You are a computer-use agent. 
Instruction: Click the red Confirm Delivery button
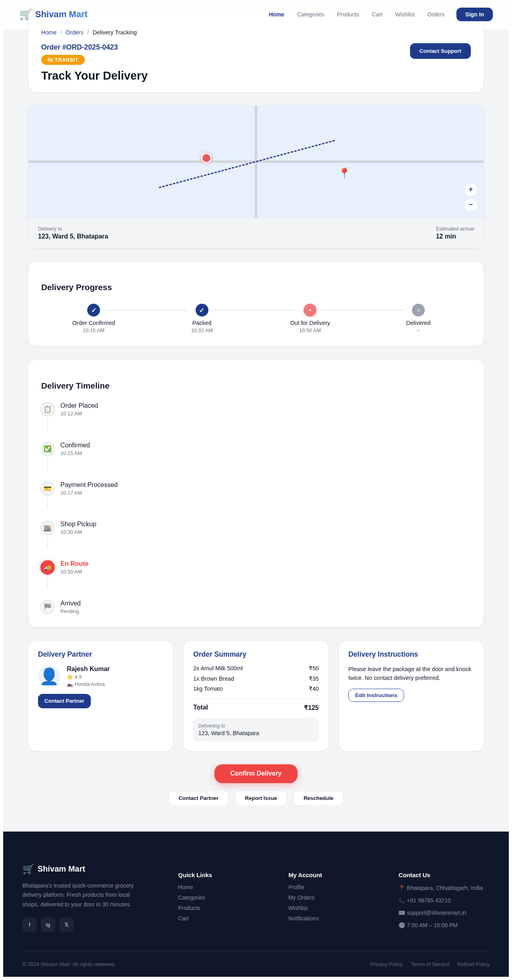click(256, 774)
